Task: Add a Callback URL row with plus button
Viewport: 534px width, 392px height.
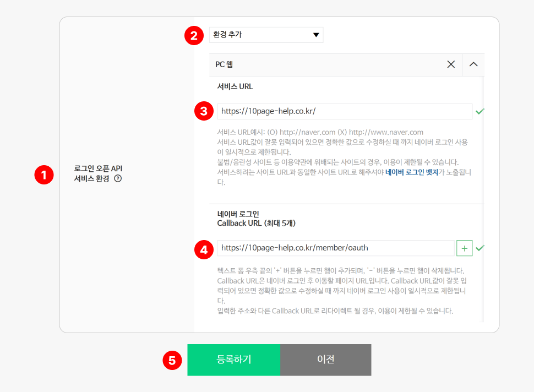Action: click(x=464, y=248)
